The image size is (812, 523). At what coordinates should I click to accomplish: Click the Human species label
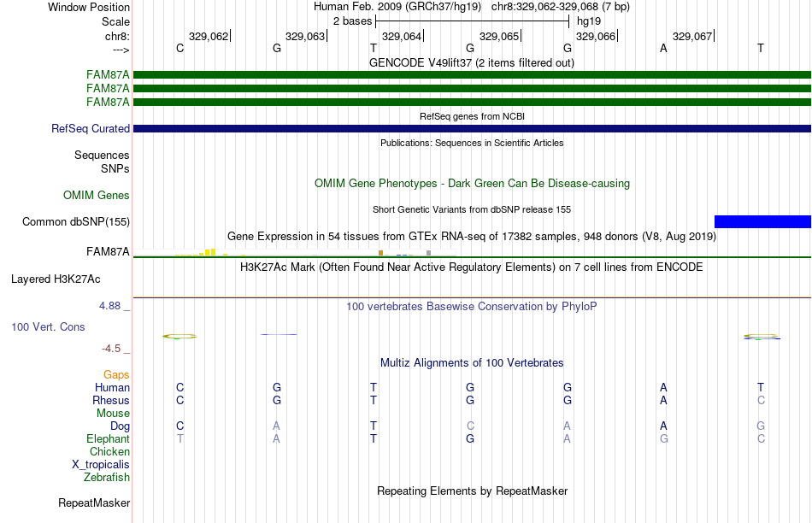(112, 387)
